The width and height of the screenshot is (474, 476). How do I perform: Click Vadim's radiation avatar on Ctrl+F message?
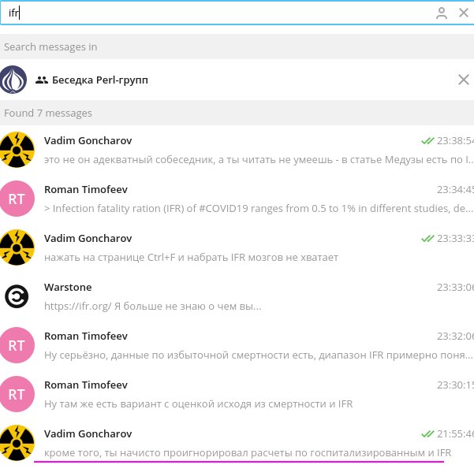pyautogui.click(x=17, y=247)
